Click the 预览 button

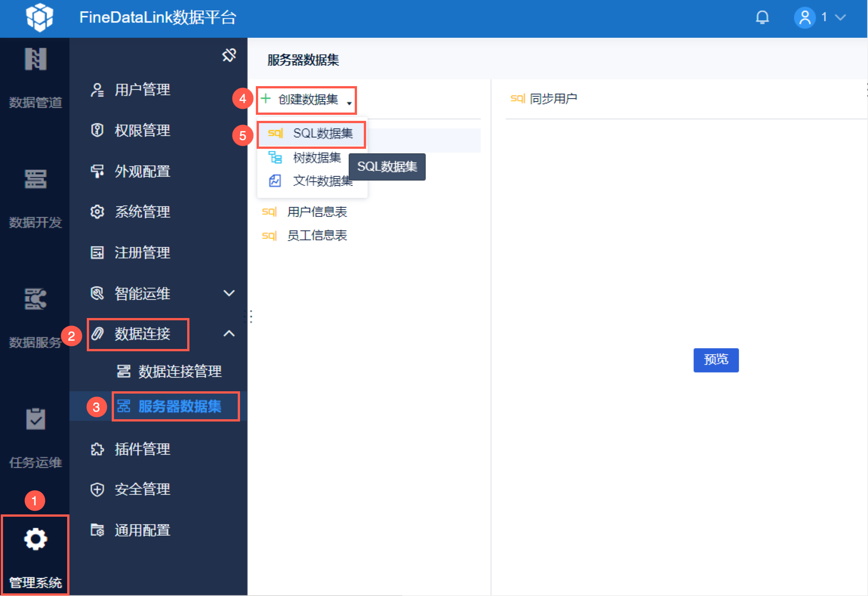(x=716, y=360)
